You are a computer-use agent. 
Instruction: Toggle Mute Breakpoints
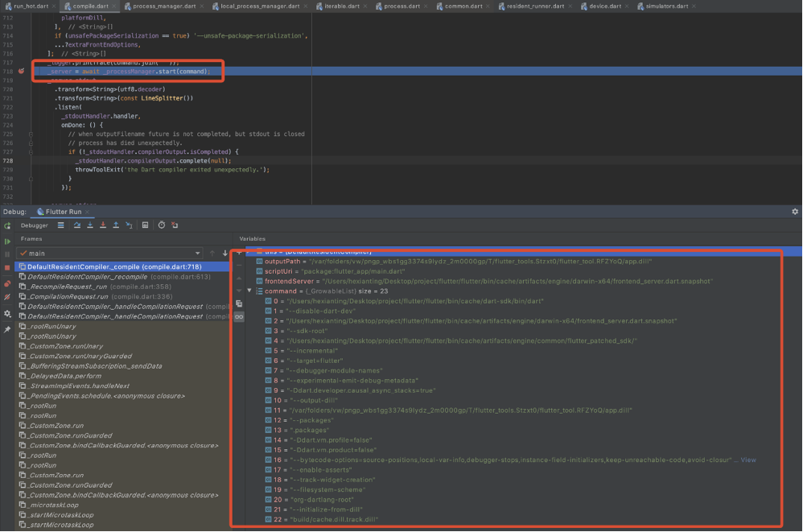point(7,296)
